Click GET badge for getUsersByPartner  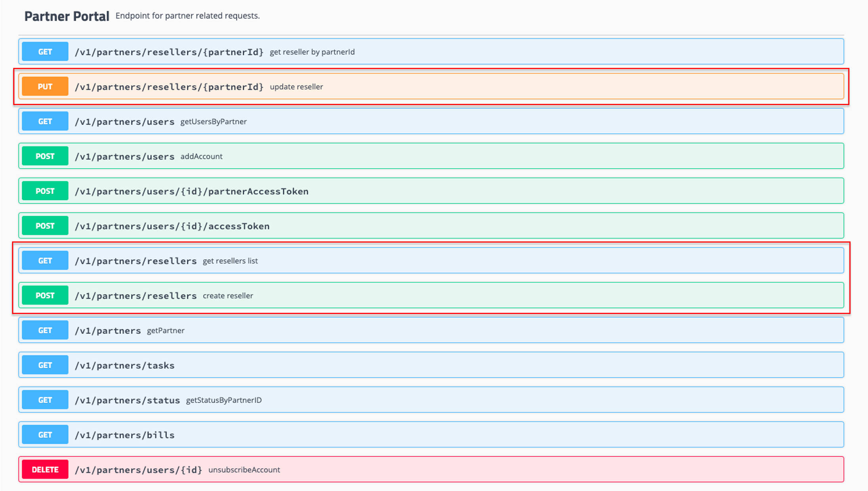(x=45, y=122)
